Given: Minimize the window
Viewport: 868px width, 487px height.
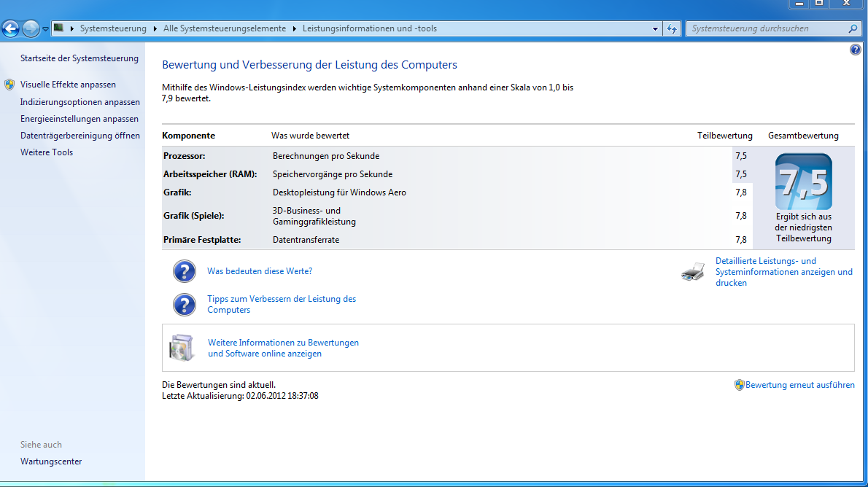Looking at the screenshot, I should coord(799,4).
